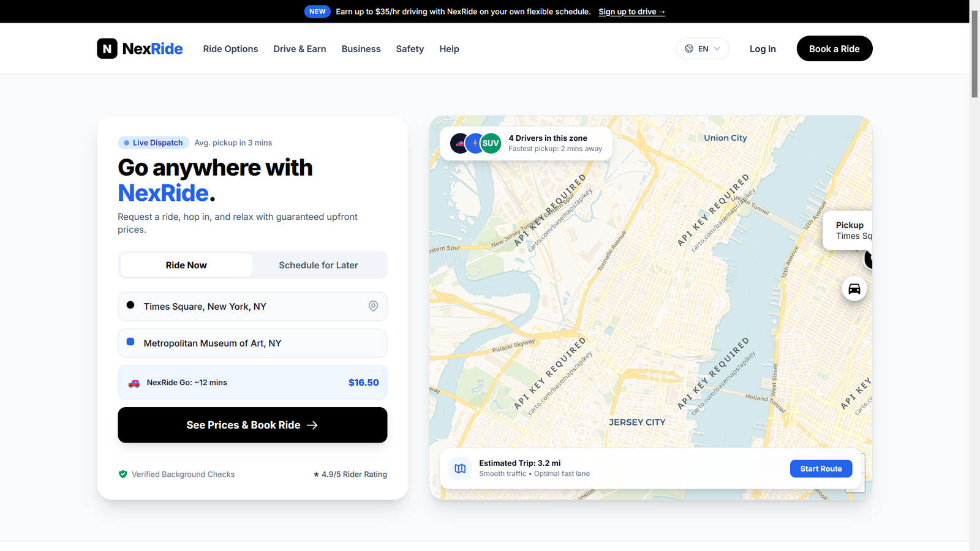The height and width of the screenshot is (551, 980).
Task: Click the Times Square pickup input field
Action: [x=252, y=306]
